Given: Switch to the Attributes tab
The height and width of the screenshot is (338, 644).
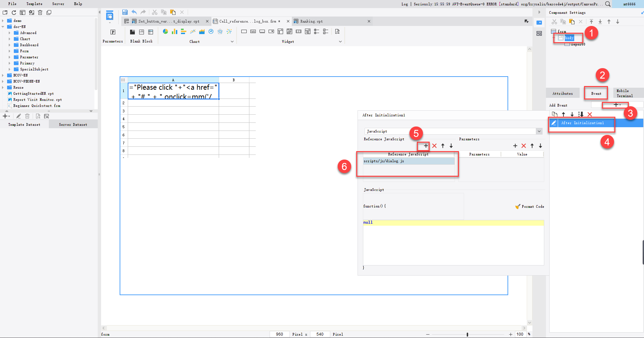Looking at the screenshot, I should (562, 93).
